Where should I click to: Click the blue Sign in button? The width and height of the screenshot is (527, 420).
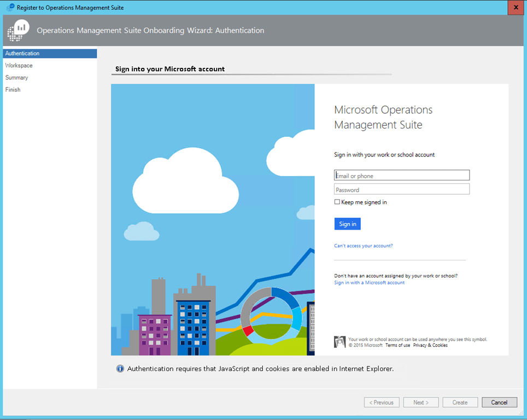(x=348, y=224)
